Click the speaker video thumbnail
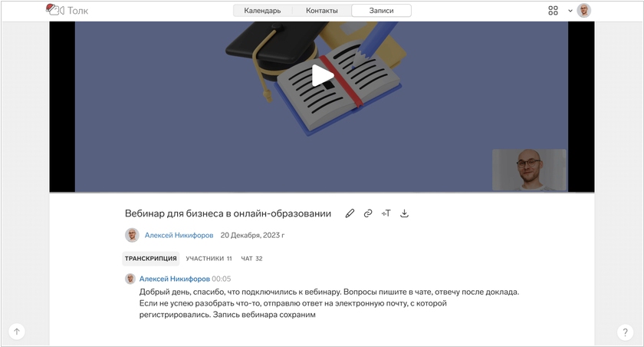 click(x=529, y=170)
